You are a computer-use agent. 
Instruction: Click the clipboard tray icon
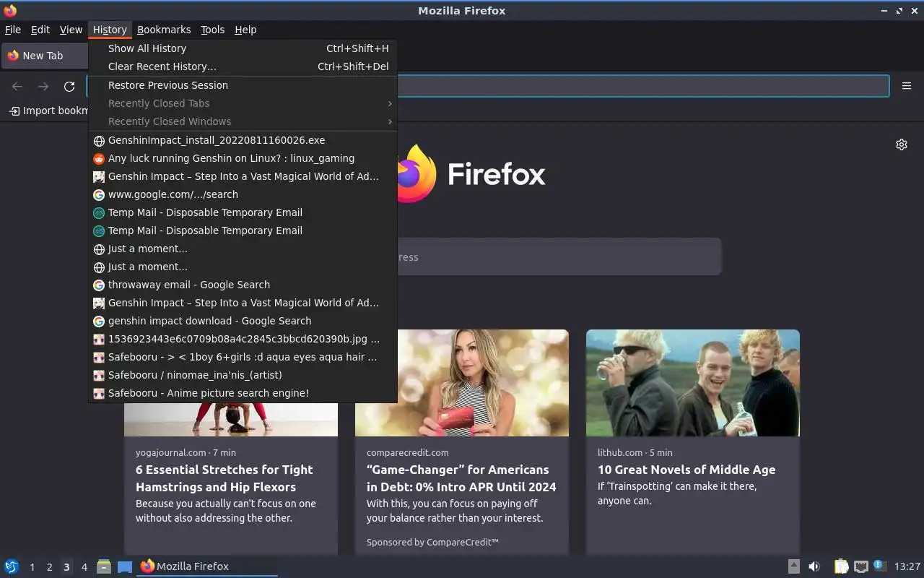tap(841, 566)
